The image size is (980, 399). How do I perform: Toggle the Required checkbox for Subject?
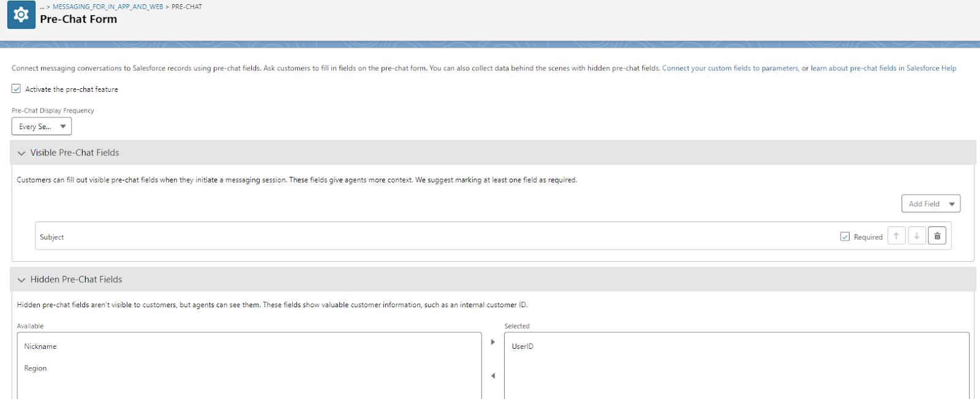[x=845, y=236]
